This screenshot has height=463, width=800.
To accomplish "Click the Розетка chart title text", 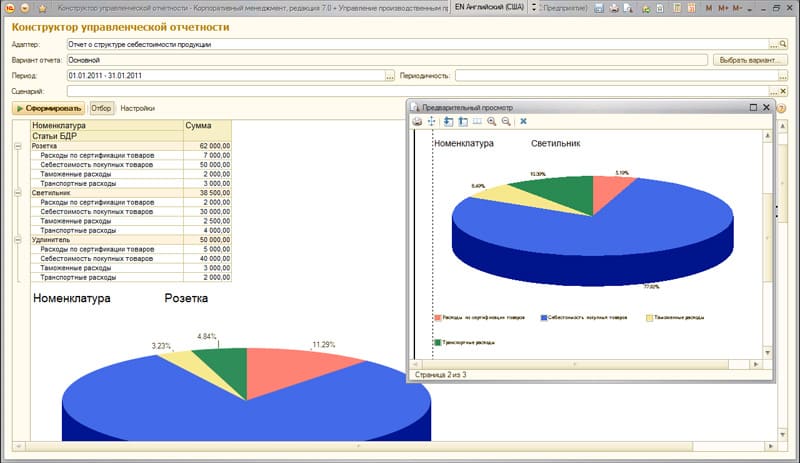I will point(186,298).
